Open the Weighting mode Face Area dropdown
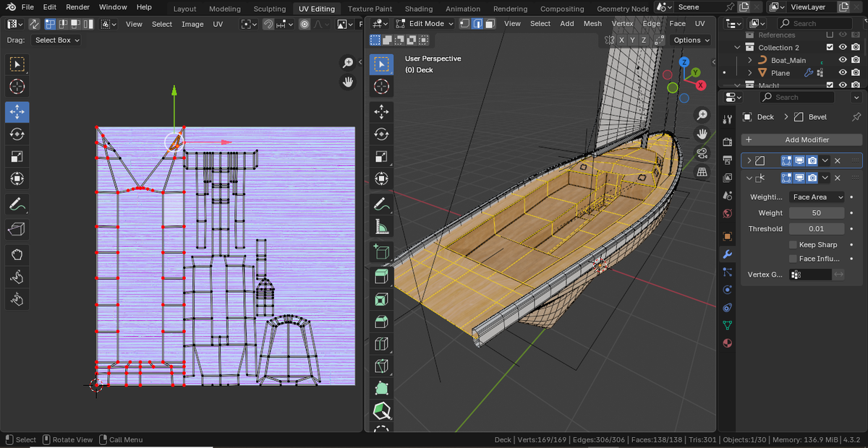Screen dimensions: 868x448 (x=817, y=197)
